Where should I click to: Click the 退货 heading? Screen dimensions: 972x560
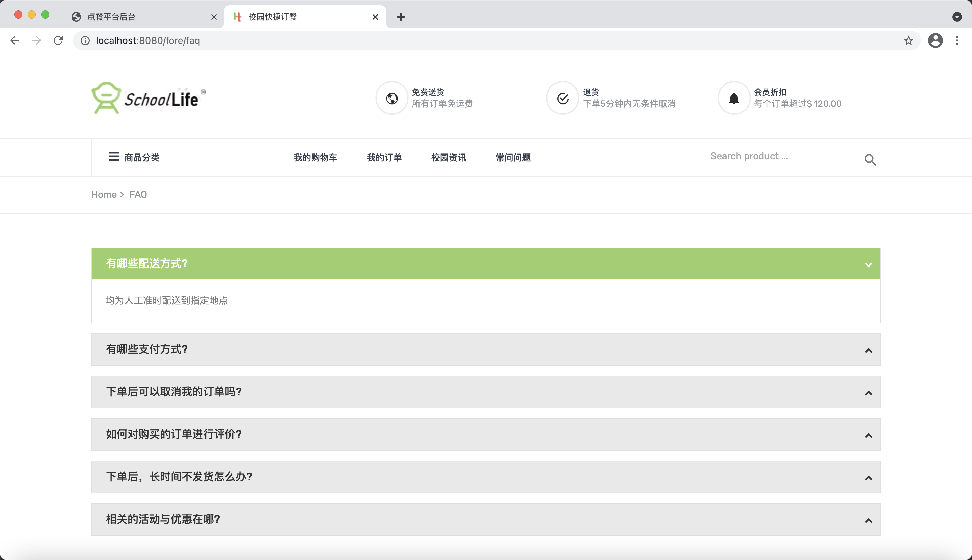click(591, 92)
